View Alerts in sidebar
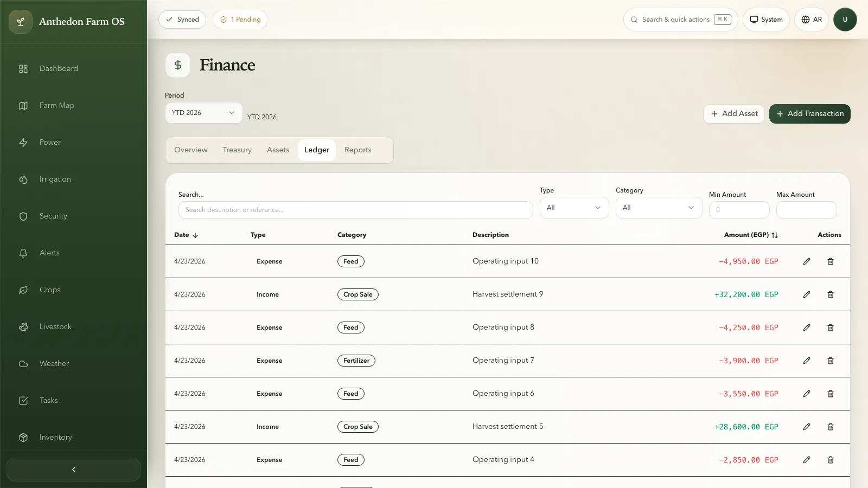Screen dimensions: 868x488 click(73, 253)
